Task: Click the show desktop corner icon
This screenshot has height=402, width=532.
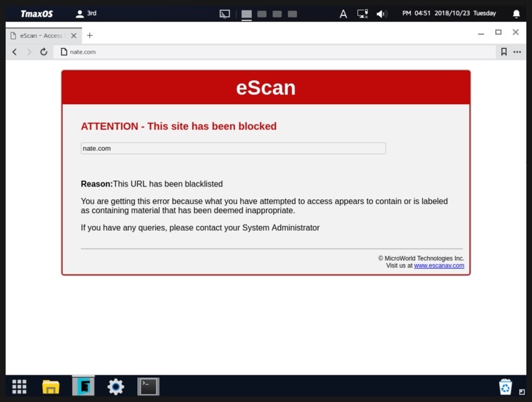Action: click(522, 392)
